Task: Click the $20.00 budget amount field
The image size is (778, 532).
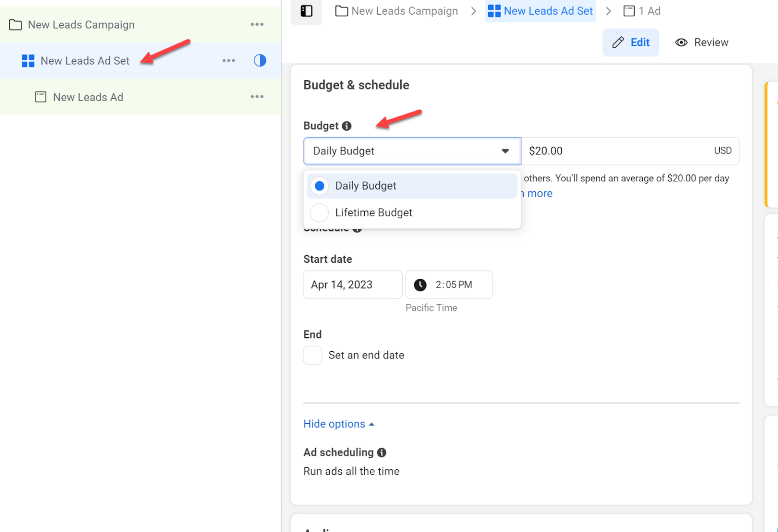Action: point(630,151)
